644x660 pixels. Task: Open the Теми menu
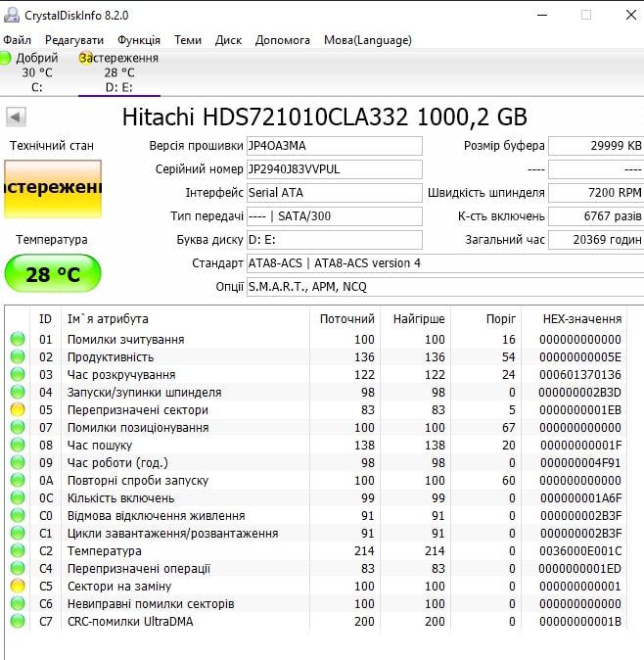[188, 40]
